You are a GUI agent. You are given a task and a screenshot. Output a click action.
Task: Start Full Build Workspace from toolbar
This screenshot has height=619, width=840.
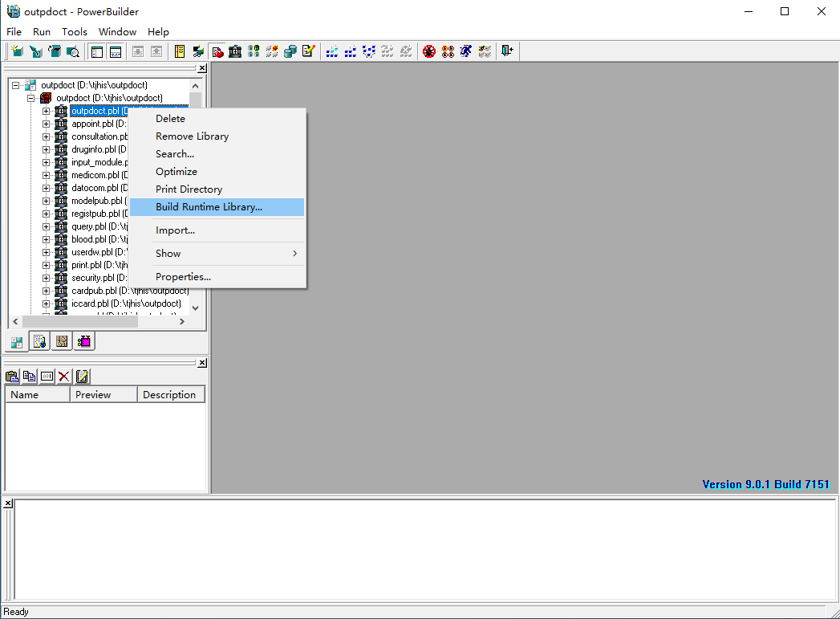click(x=351, y=51)
